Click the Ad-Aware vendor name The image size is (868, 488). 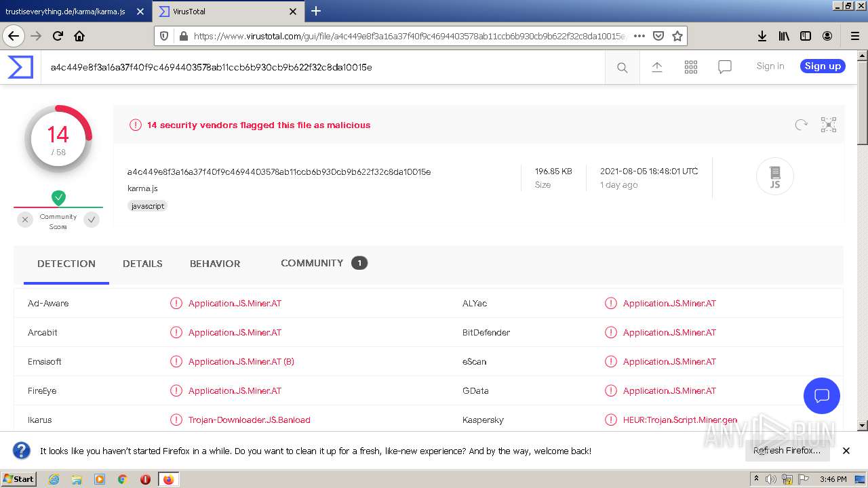[x=48, y=303]
